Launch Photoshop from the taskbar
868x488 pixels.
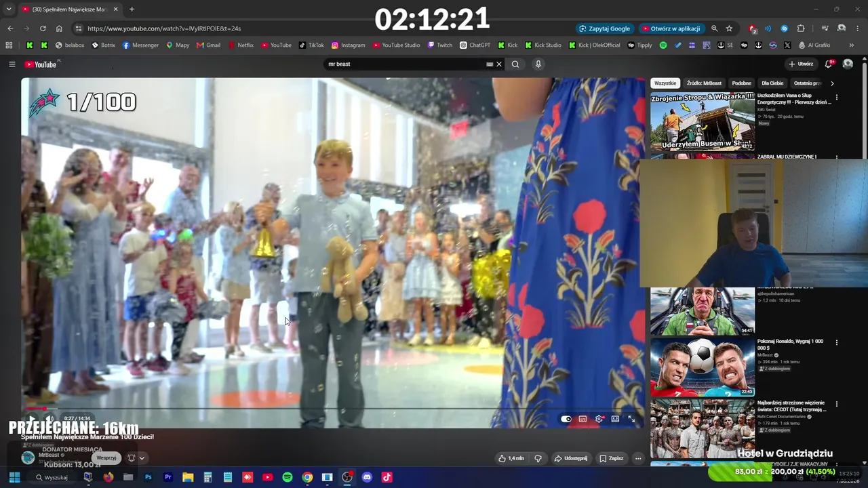(148, 477)
